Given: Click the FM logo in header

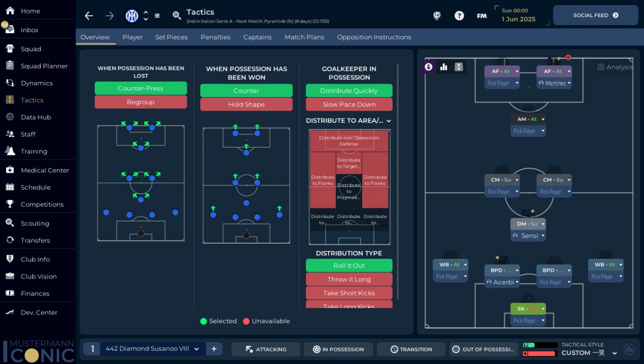Looking at the screenshot, I should click(x=482, y=16).
